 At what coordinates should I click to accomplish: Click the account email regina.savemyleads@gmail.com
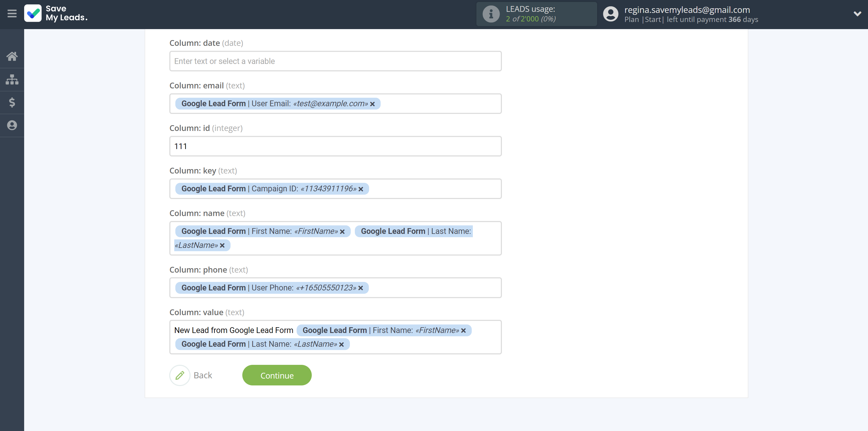pyautogui.click(x=687, y=10)
